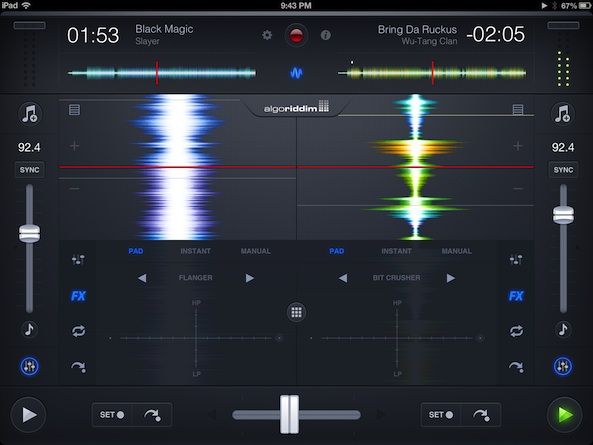Tap the Bring Da Ruckus track title
Screen dimensions: 593x445
[x=417, y=29]
